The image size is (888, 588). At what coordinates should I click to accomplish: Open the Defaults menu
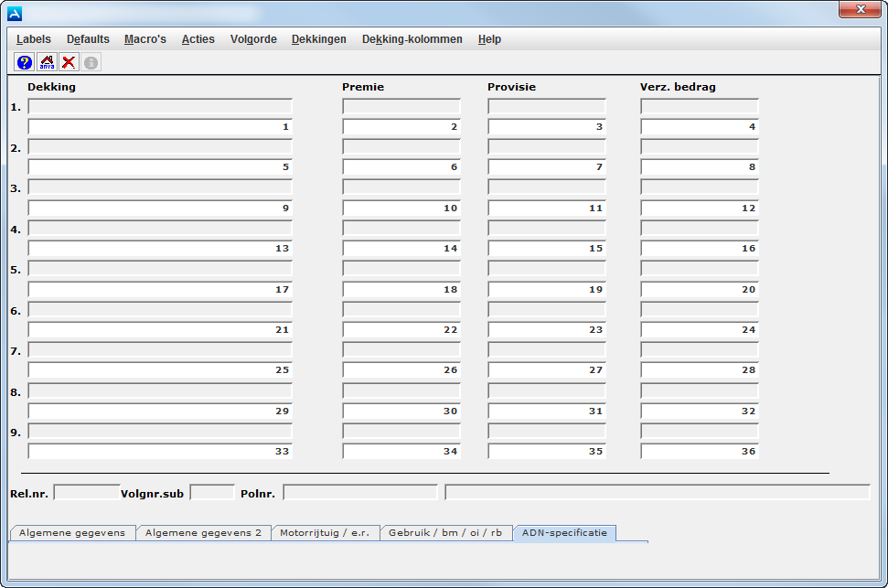87,39
